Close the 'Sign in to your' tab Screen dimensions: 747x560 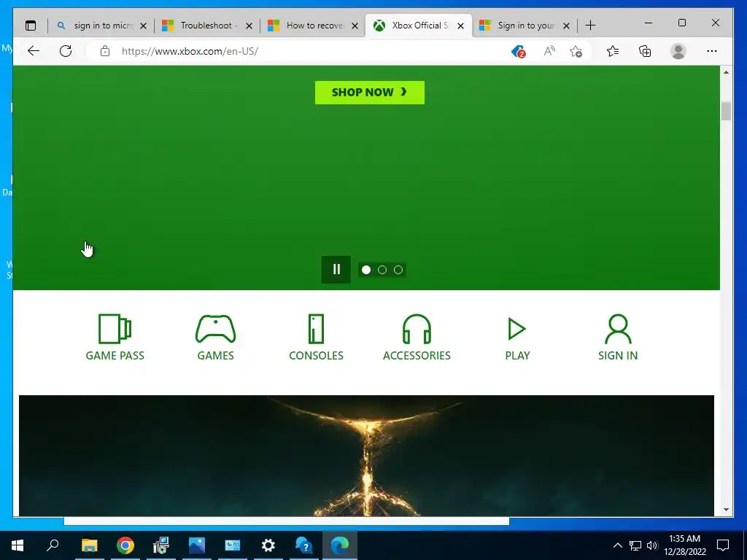(x=566, y=26)
